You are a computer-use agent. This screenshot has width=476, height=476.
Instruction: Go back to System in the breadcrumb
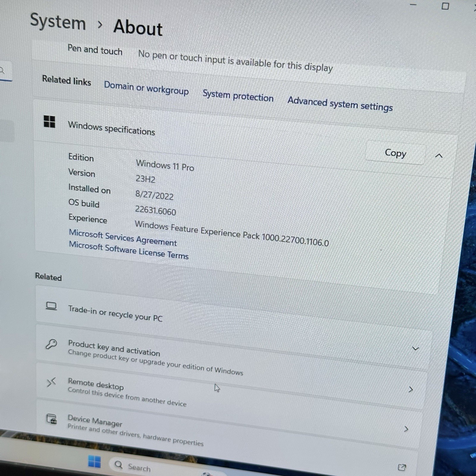tap(58, 21)
